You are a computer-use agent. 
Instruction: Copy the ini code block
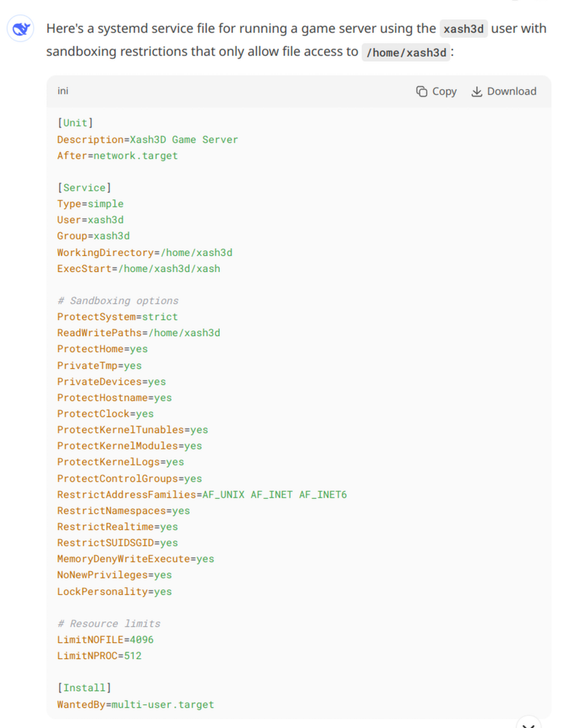pyautogui.click(x=436, y=91)
